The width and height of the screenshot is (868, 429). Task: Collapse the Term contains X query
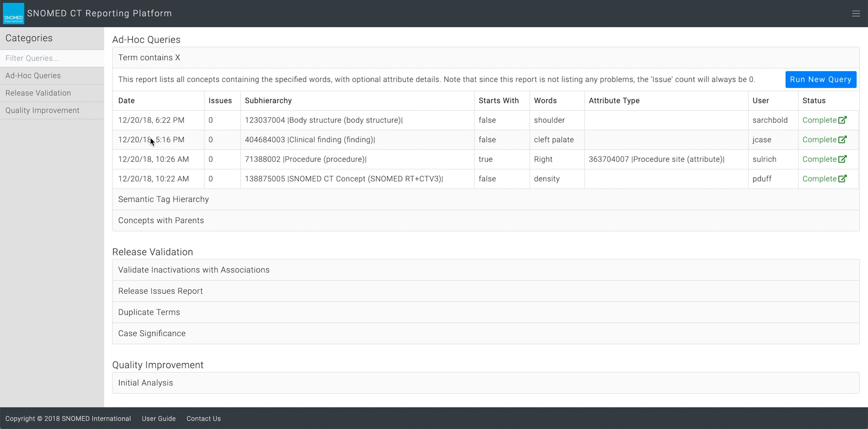(486, 58)
